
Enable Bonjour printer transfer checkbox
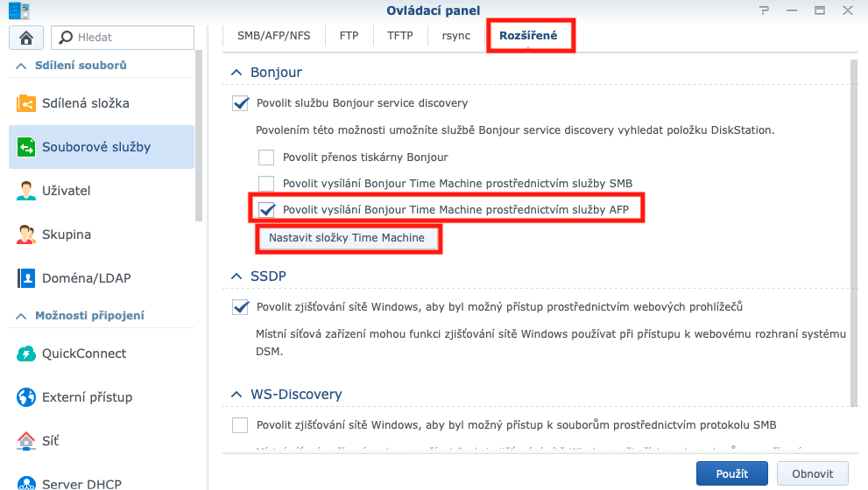click(x=266, y=157)
